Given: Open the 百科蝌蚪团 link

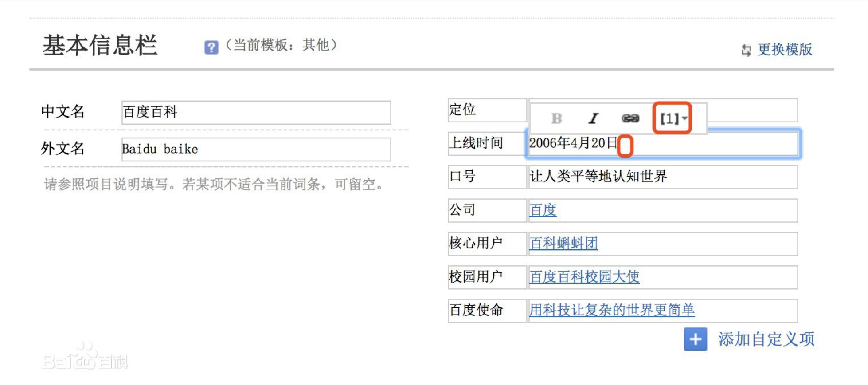Looking at the screenshot, I should pyautogui.click(x=564, y=243).
